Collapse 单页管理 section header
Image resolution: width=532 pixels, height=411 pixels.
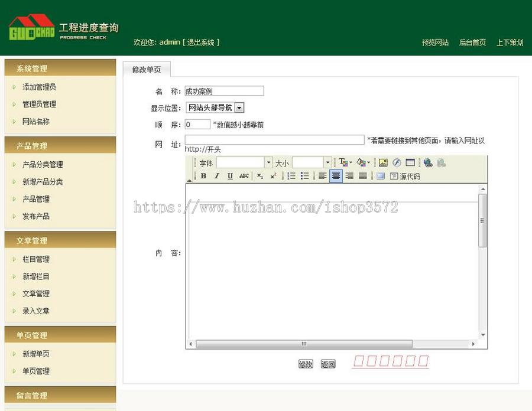pyautogui.click(x=60, y=335)
